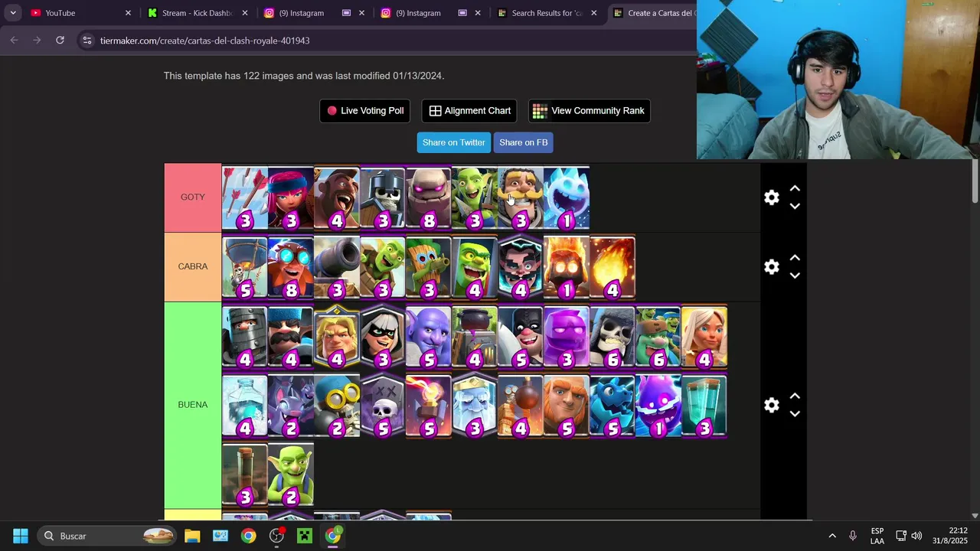Edit the GOTY tier label
Viewport: 980px width, 551px height.
(x=193, y=197)
